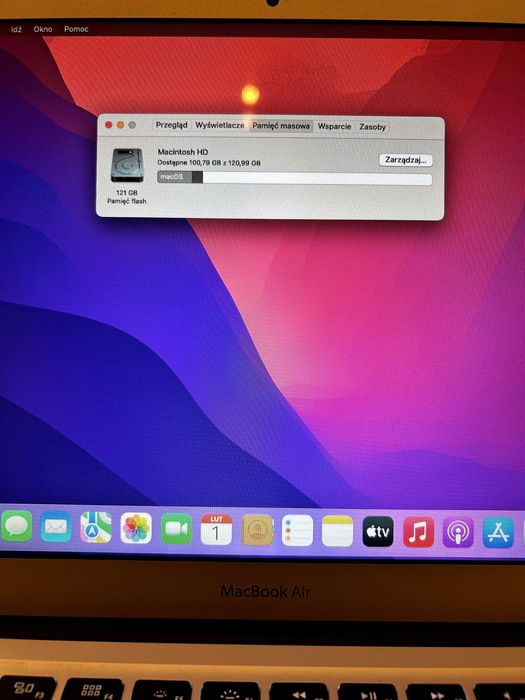Start FaceTime from the Dock
Viewport: 525px width, 700px height.
pyautogui.click(x=176, y=529)
